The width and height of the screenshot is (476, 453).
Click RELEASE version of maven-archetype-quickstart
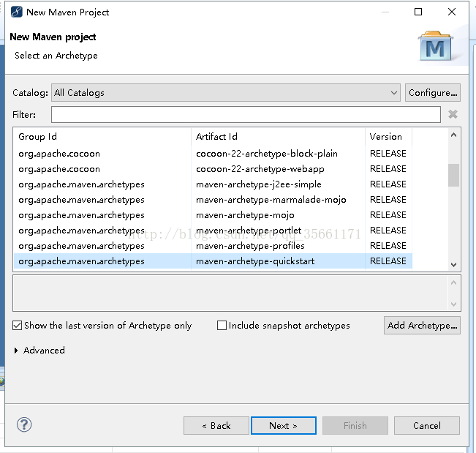(388, 261)
